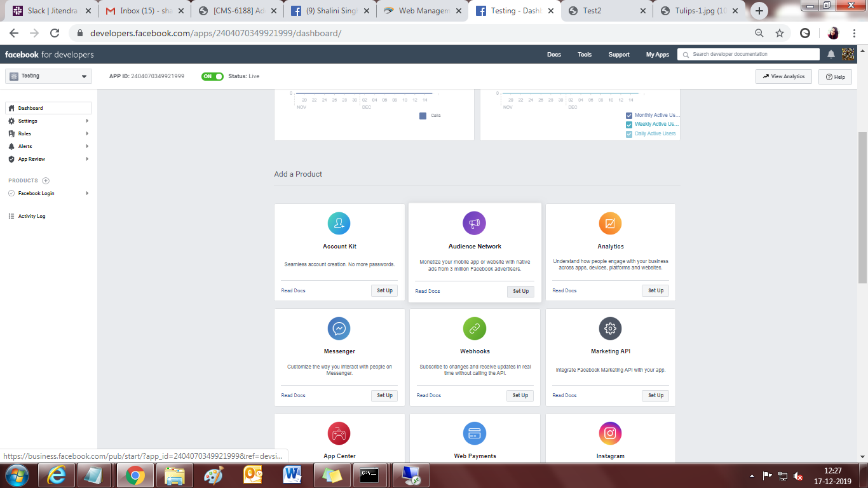Bookmark this page with star icon
The image size is (868, 488).
point(780,33)
